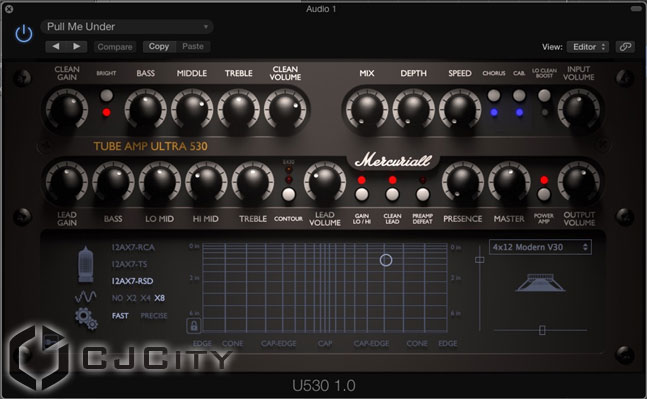Click the chorus Speed knob
Image resolution: width=647 pixels, height=399 pixels.
(460, 109)
